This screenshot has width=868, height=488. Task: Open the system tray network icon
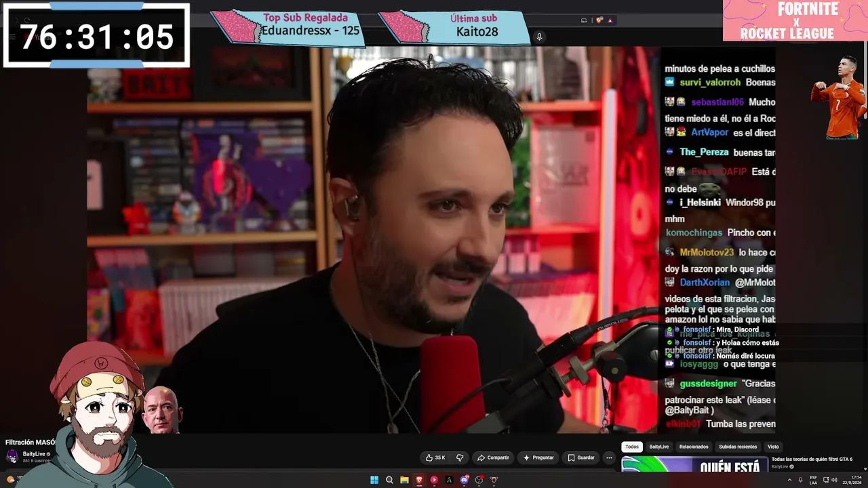coord(827,480)
